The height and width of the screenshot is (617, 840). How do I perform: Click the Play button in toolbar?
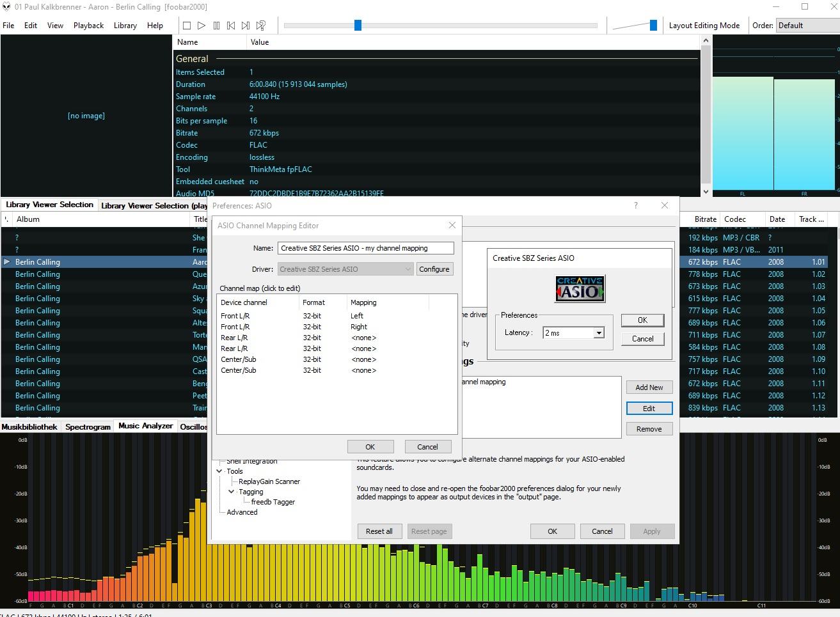tap(202, 26)
